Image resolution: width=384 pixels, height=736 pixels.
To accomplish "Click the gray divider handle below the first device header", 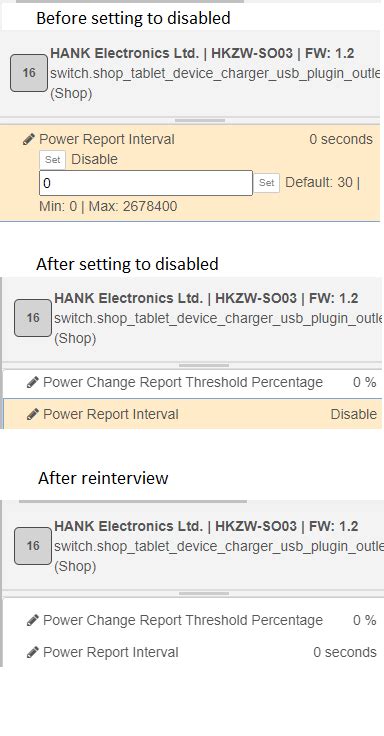I will [200, 121].
